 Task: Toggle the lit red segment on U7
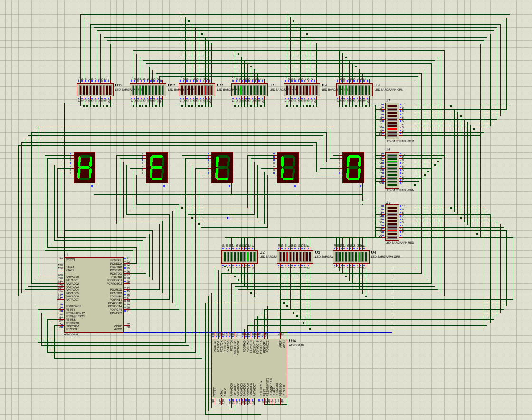coord(392,129)
